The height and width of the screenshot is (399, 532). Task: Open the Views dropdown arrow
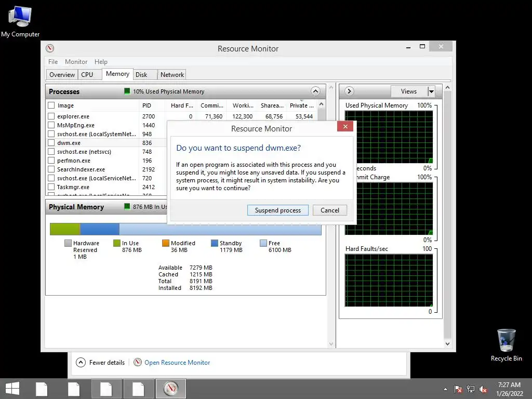coord(431,91)
